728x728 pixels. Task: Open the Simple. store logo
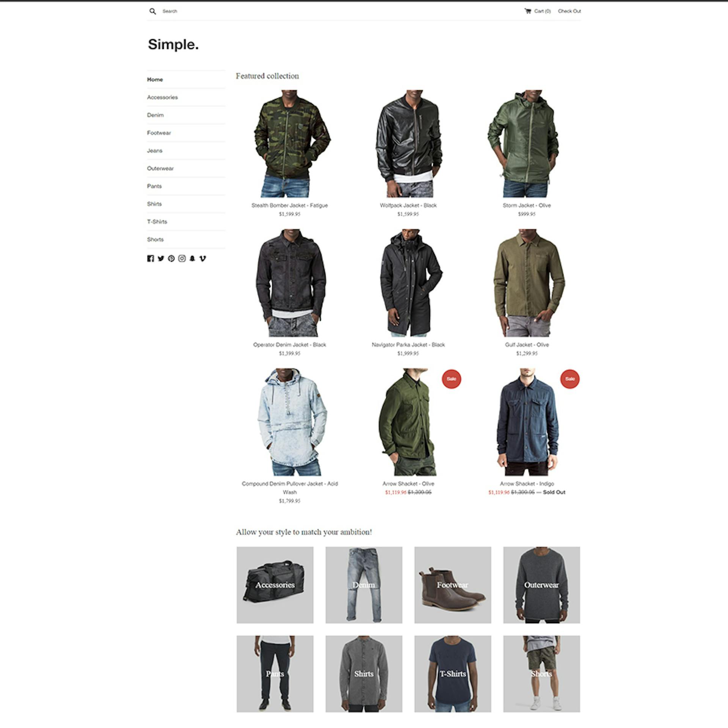coord(173,44)
